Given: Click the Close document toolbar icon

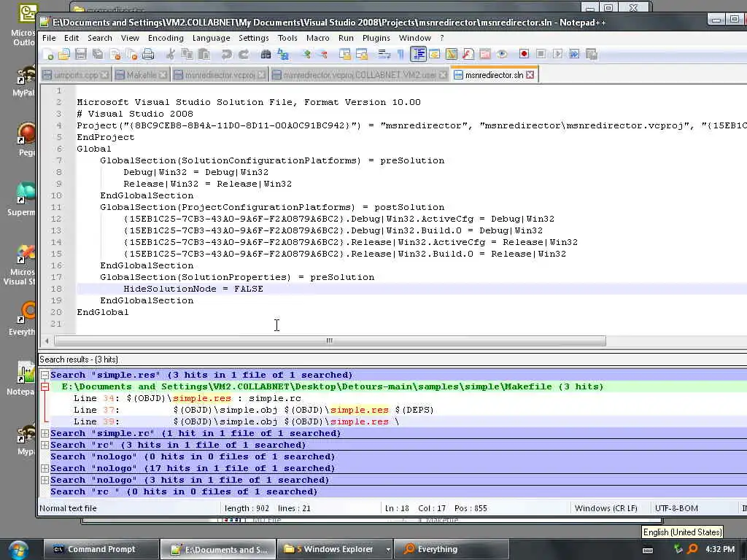Looking at the screenshot, I should point(115,54).
